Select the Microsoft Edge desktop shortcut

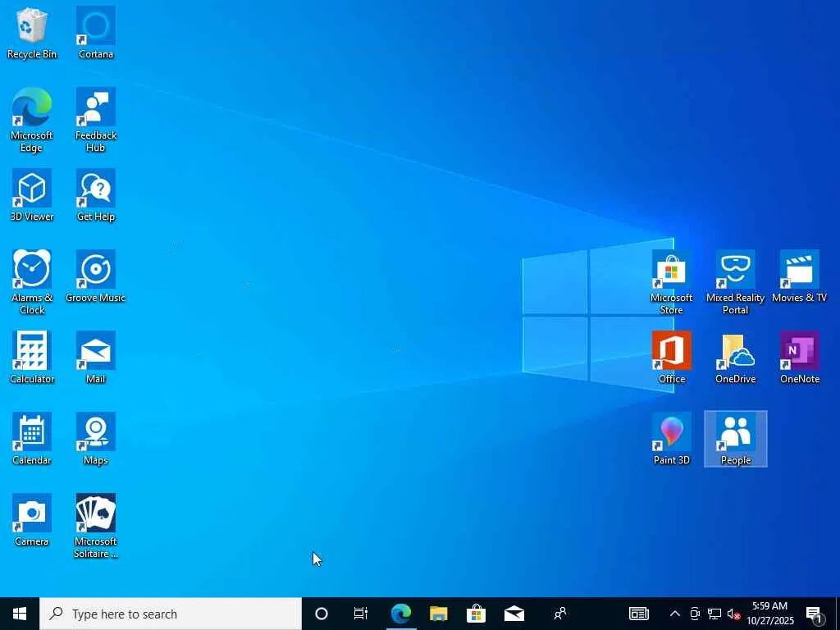(x=32, y=120)
